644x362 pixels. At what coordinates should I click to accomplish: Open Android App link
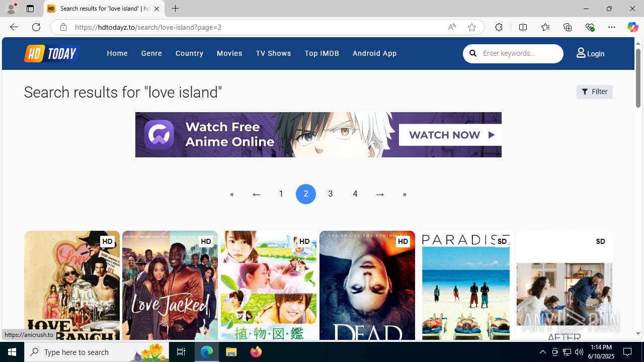[374, 53]
